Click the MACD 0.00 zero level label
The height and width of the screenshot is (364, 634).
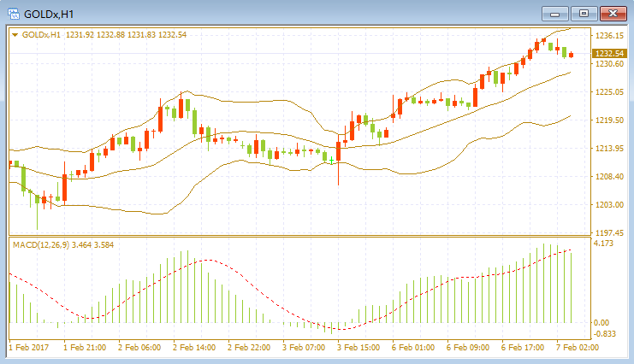pos(601,322)
